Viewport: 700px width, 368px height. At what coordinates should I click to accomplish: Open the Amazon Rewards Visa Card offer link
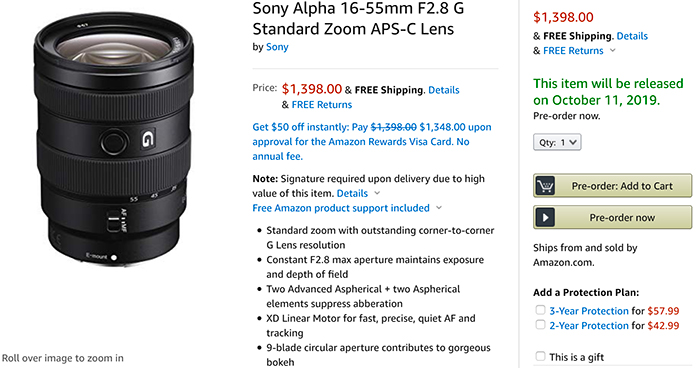click(x=372, y=142)
